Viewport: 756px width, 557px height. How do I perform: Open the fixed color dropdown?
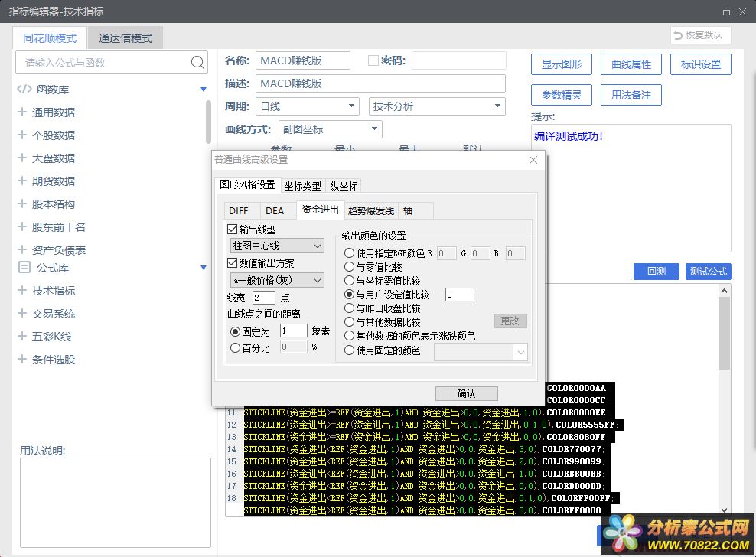(481, 352)
